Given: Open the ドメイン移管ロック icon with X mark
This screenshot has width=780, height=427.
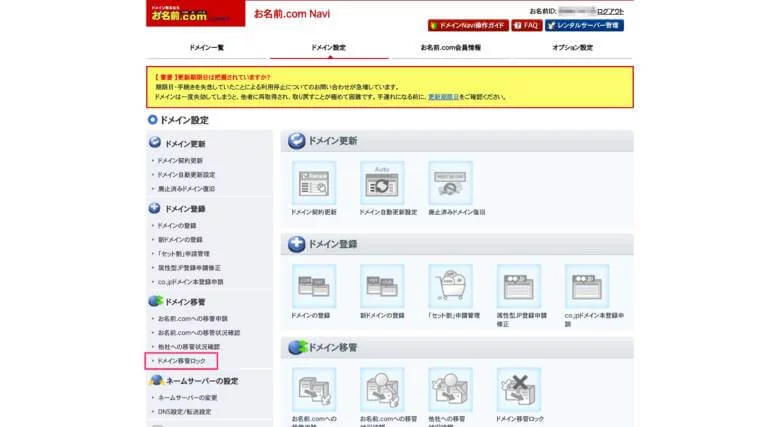Looking at the screenshot, I should (x=518, y=390).
